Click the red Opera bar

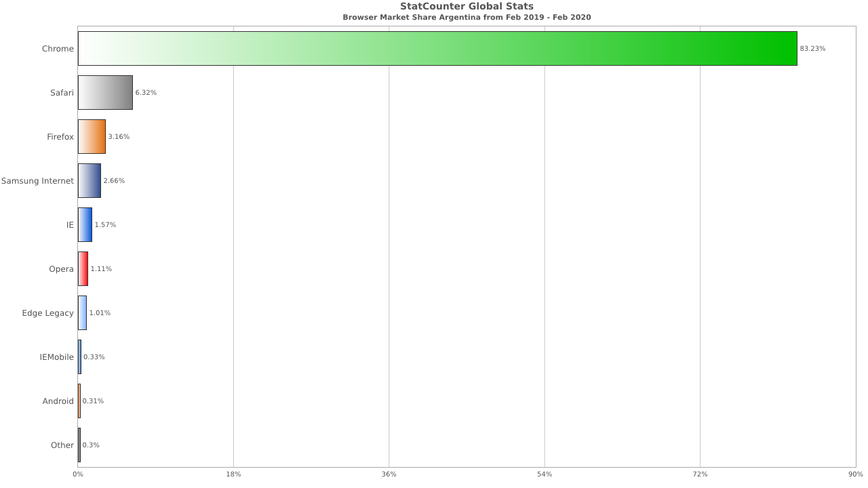point(83,268)
